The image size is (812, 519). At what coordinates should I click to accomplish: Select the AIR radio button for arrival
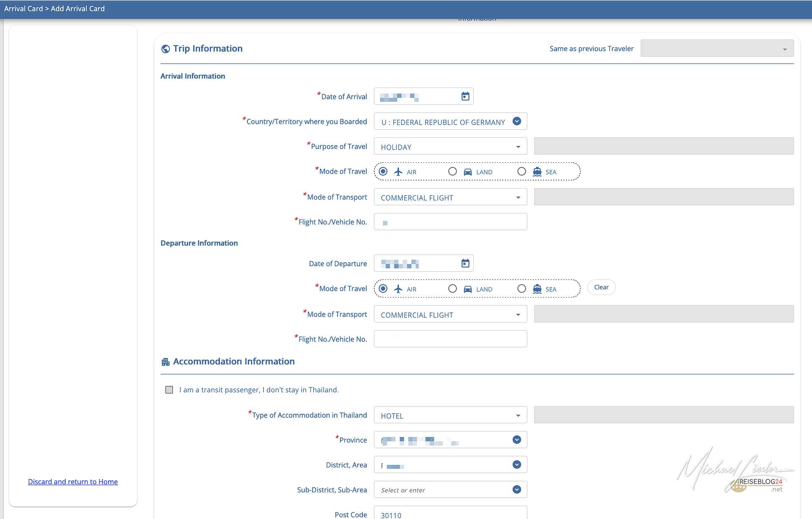coord(383,172)
